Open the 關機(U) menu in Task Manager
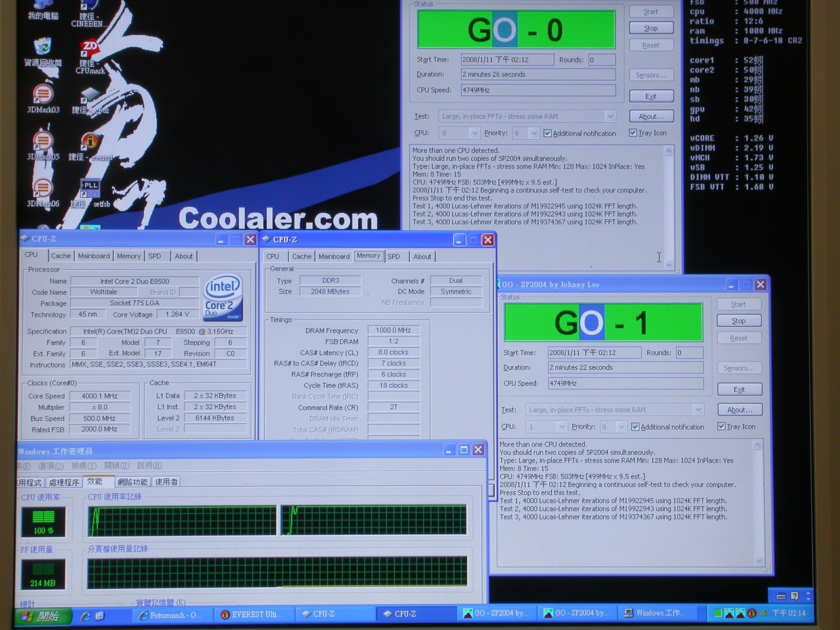 tap(116, 466)
